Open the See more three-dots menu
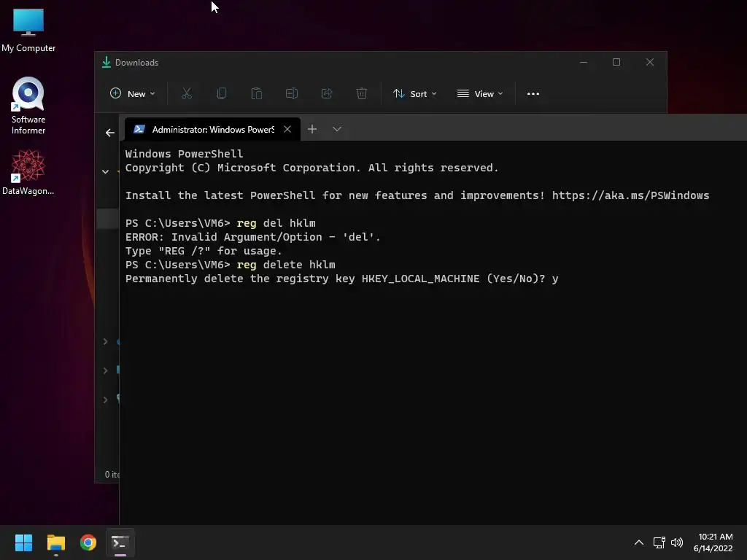This screenshot has height=560, width=747. coord(533,94)
